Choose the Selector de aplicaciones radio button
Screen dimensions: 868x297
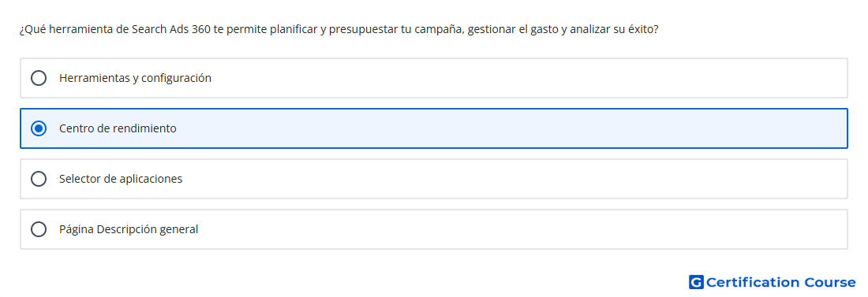click(x=39, y=179)
